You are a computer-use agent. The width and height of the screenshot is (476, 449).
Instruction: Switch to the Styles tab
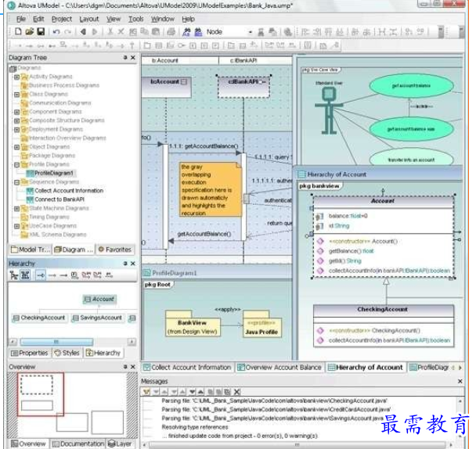67,353
